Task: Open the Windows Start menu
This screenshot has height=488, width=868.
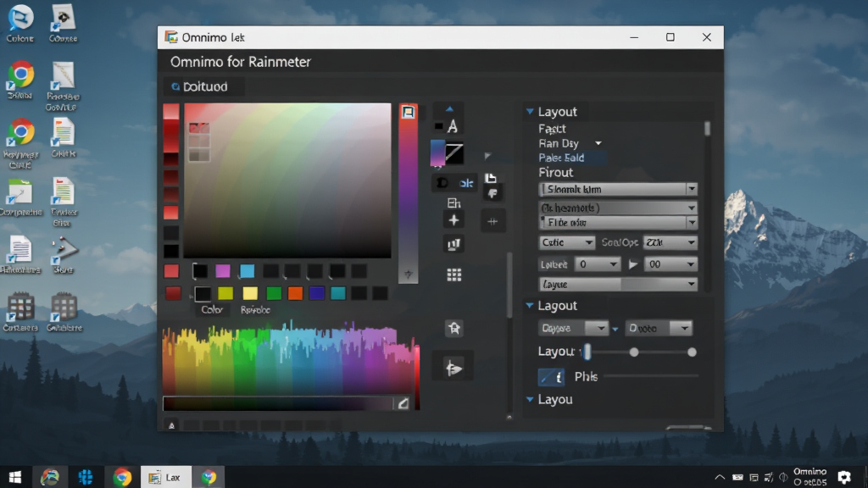Action: 15,477
